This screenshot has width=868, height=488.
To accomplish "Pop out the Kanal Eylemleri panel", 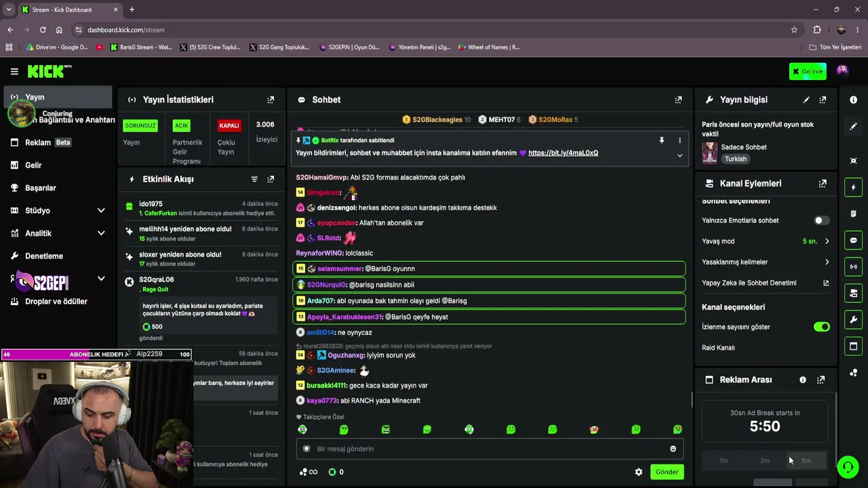I will 823,184.
